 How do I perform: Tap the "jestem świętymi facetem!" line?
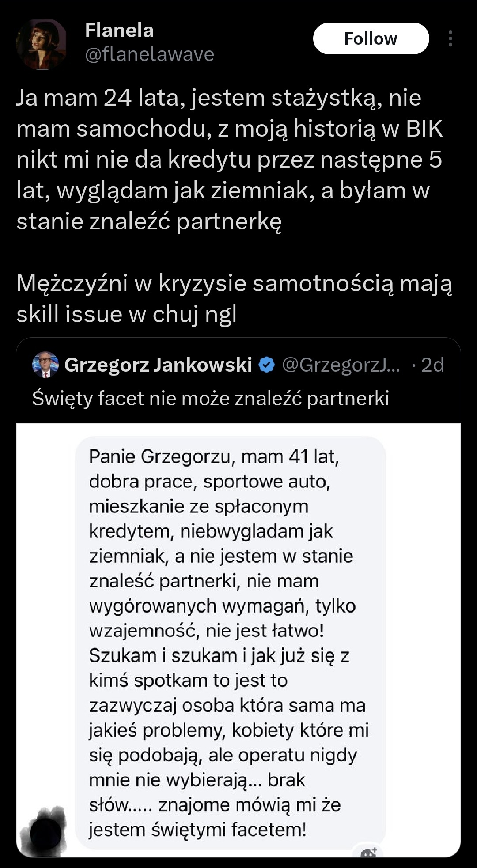tap(197, 830)
